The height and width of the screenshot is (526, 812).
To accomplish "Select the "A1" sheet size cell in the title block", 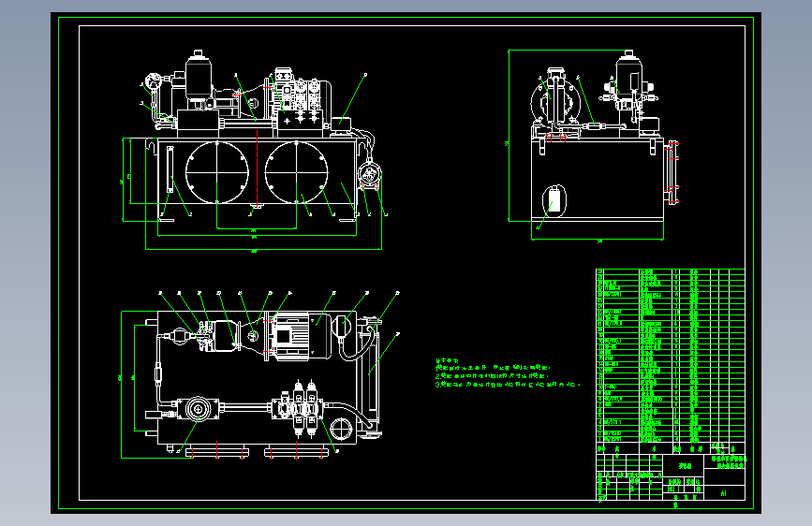I will (x=724, y=493).
